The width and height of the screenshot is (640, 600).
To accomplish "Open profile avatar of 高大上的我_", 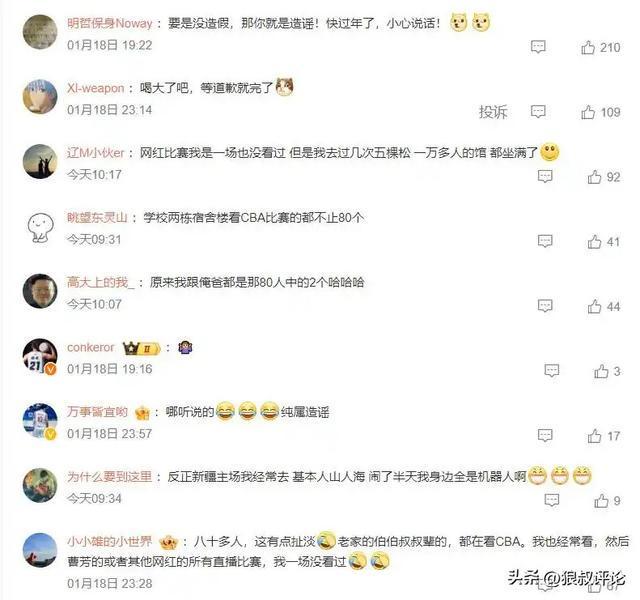I will (x=40, y=291).
